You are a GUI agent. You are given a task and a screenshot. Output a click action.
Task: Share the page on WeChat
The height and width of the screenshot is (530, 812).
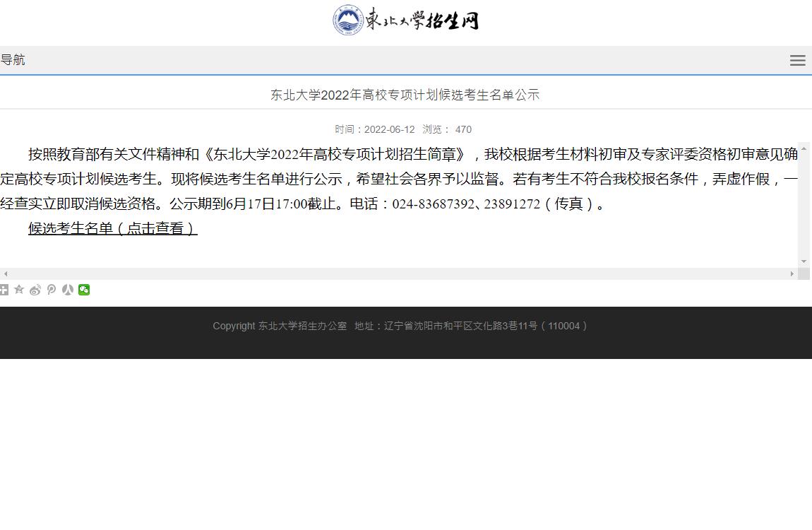tap(84, 290)
